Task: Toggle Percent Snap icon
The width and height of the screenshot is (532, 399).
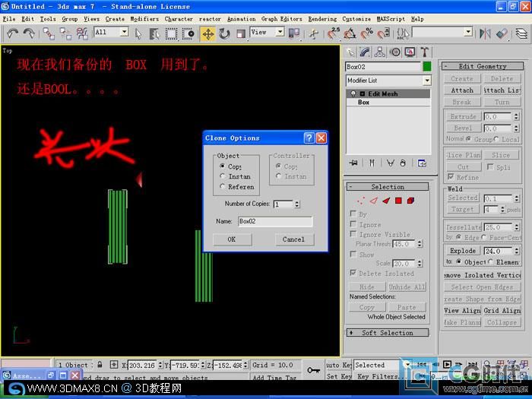Action: (367, 33)
